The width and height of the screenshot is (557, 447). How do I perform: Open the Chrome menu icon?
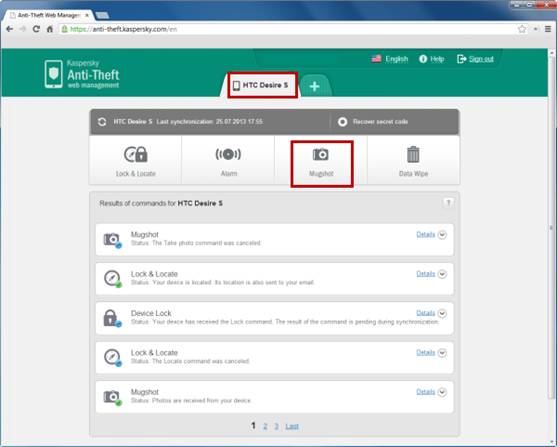[548, 29]
